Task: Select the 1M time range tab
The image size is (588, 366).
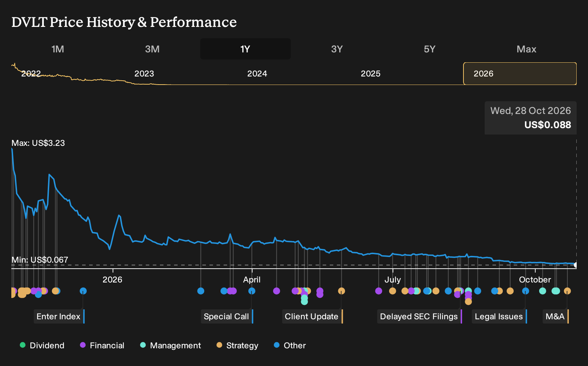Action: [x=58, y=49]
